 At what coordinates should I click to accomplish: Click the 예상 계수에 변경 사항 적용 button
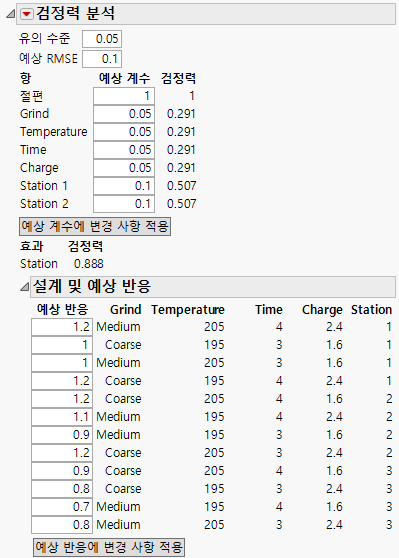click(95, 226)
